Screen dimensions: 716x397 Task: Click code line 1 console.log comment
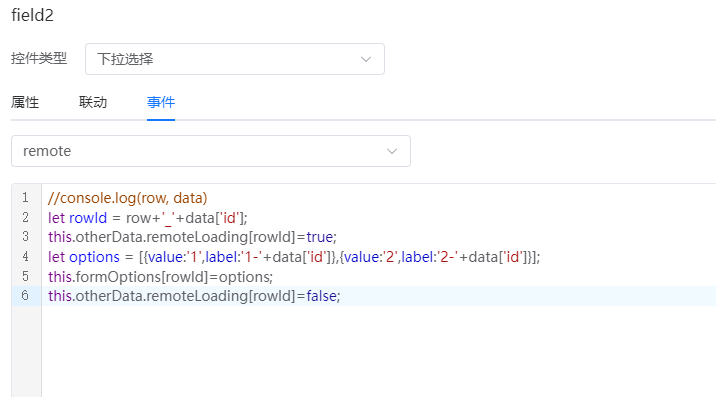coord(127,198)
